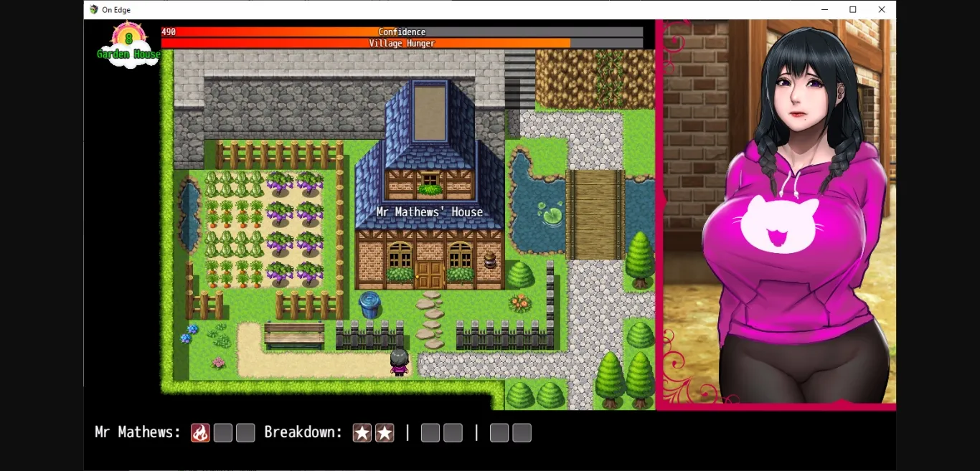Maximize the On Edge game window

tap(852, 10)
